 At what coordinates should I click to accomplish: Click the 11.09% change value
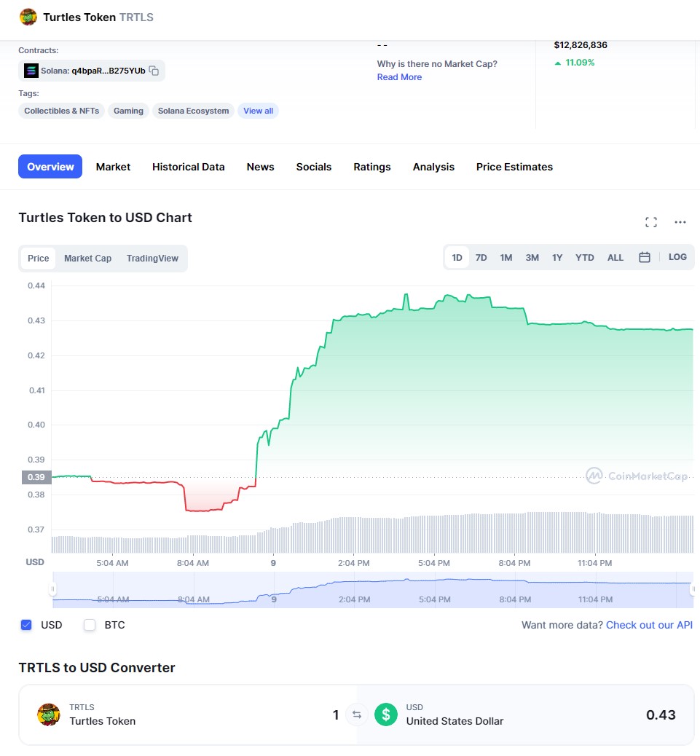pyautogui.click(x=580, y=62)
